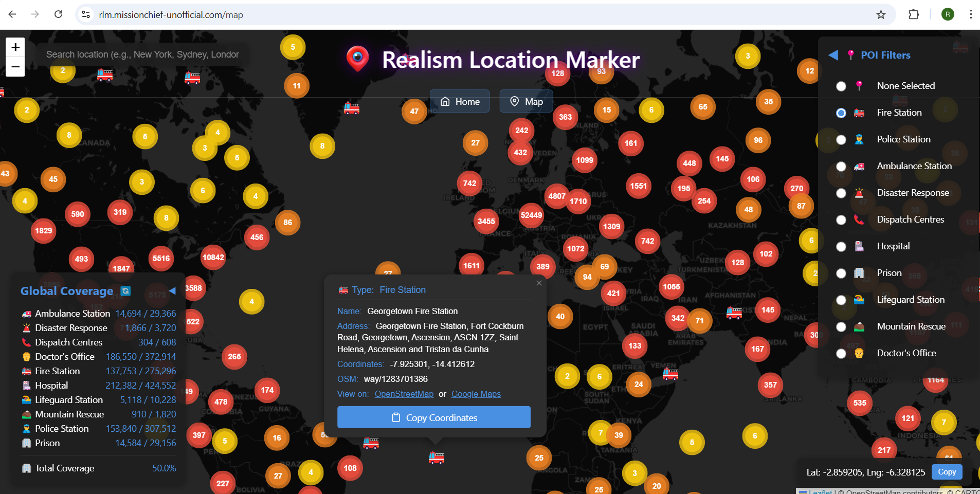Click the 4807 cluster marker
The height and width of the screenshot is (494, 980).
click(557, 196)
